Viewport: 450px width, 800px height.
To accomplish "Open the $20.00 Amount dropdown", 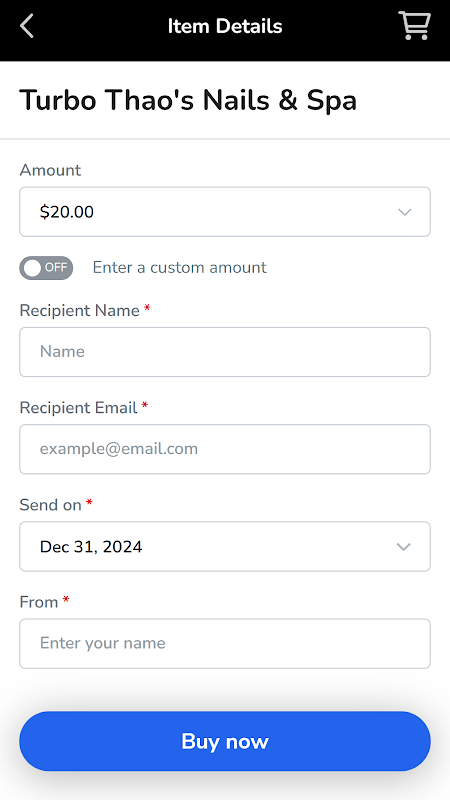I will 225,212.
